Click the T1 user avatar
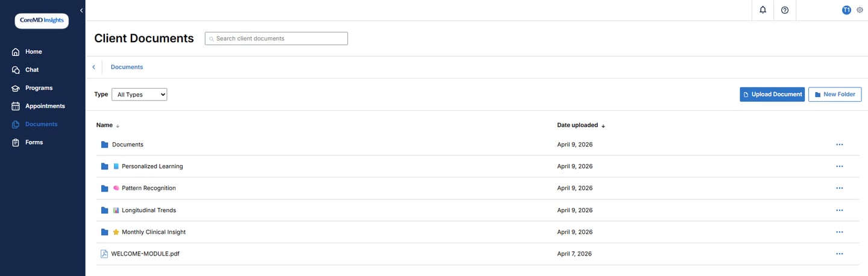 click(x=846, y=10)
